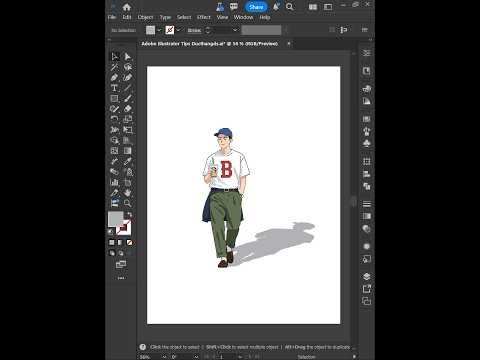Swap fill and stroke colors
Viewport: 480px width, 360px height.
coord(129,215)
